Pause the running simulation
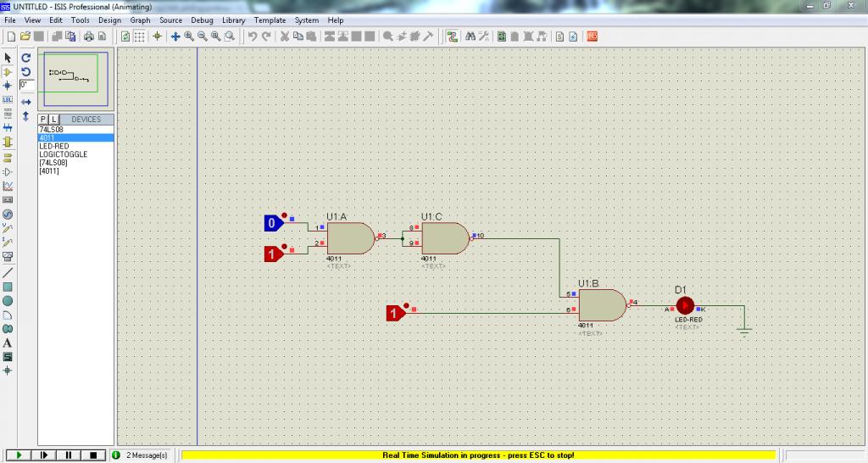Viewport: 868px width, 463px height. 68,455
